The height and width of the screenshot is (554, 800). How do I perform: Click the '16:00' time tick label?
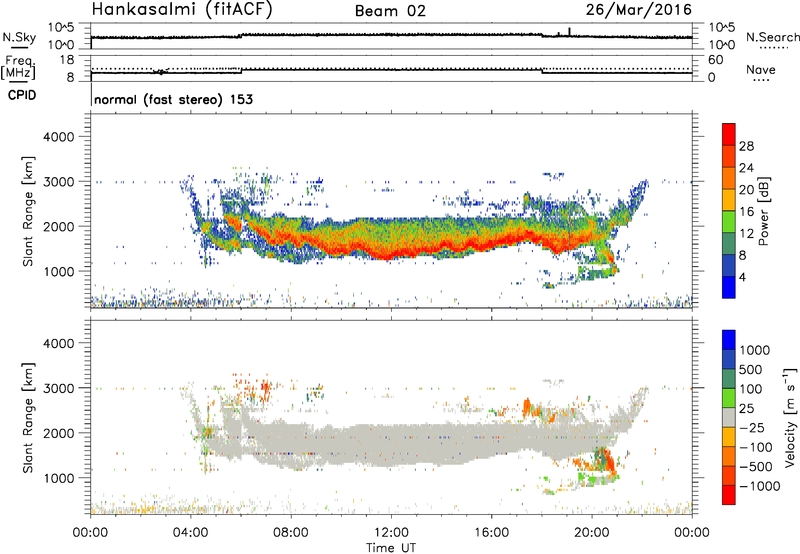click(491, 533)
